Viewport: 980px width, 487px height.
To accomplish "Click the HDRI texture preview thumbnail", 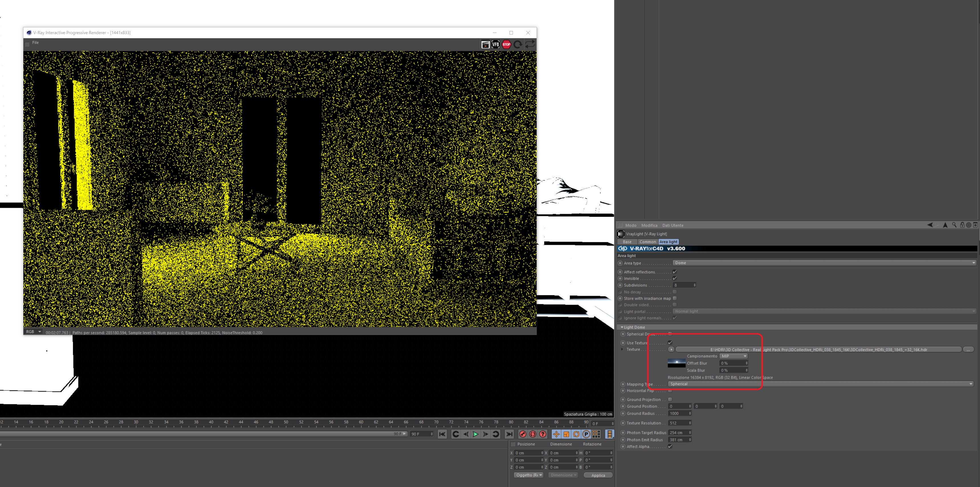I will pyautogui.click(x=677, y=363).
